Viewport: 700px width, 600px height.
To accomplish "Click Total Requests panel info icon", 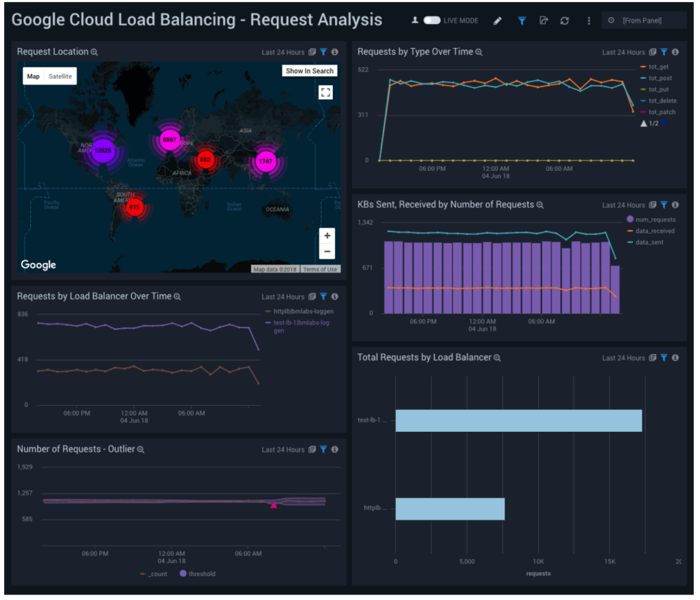I will pos(675,357).
